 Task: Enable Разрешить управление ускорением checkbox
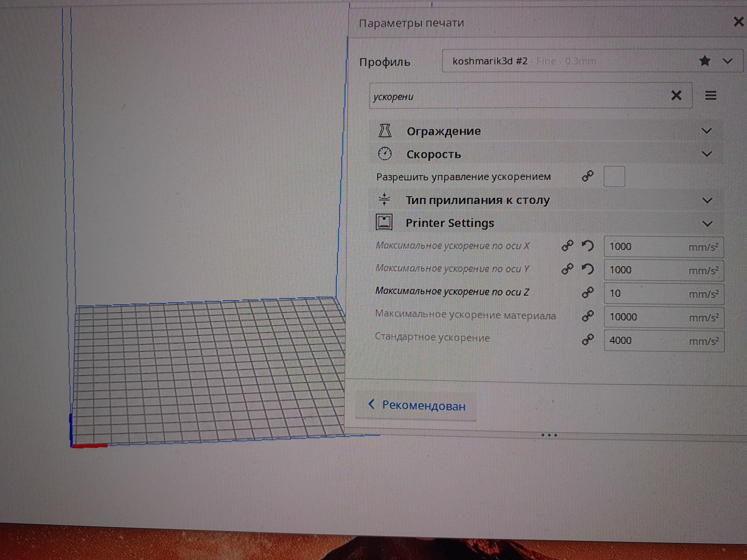coord(614,177)
